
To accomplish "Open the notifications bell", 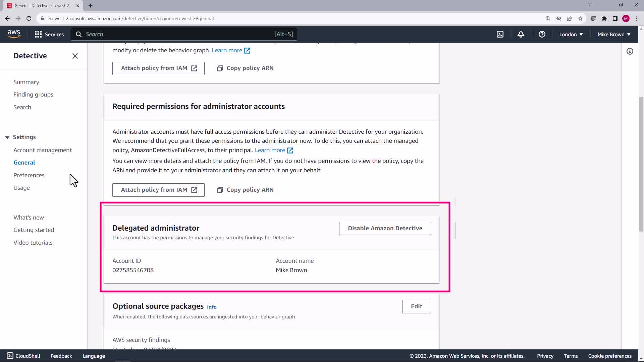I will 521,34.
